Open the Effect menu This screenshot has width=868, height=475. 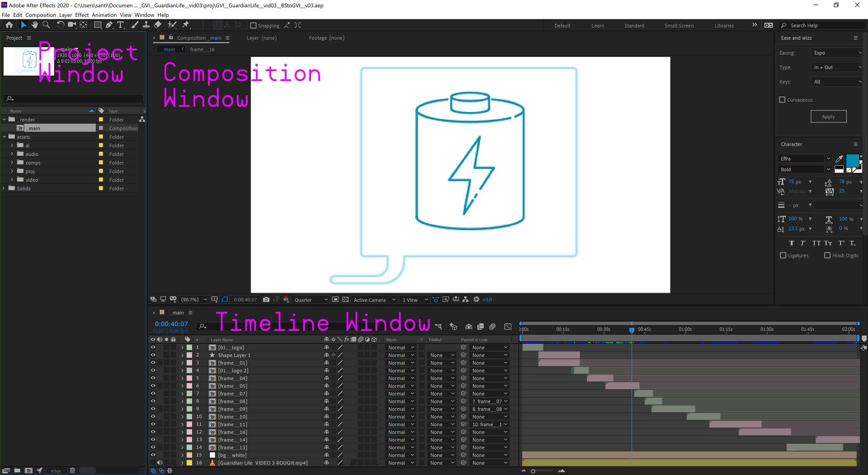(82, 15)
